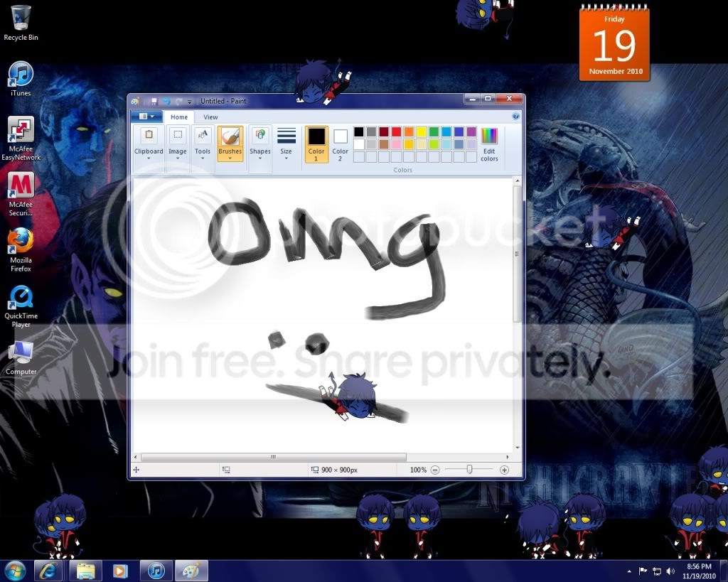Click the Action Center flag tray icon
The width and height of the screenshot is (728, 582).
pyautogui.click(x=643, y=571)
